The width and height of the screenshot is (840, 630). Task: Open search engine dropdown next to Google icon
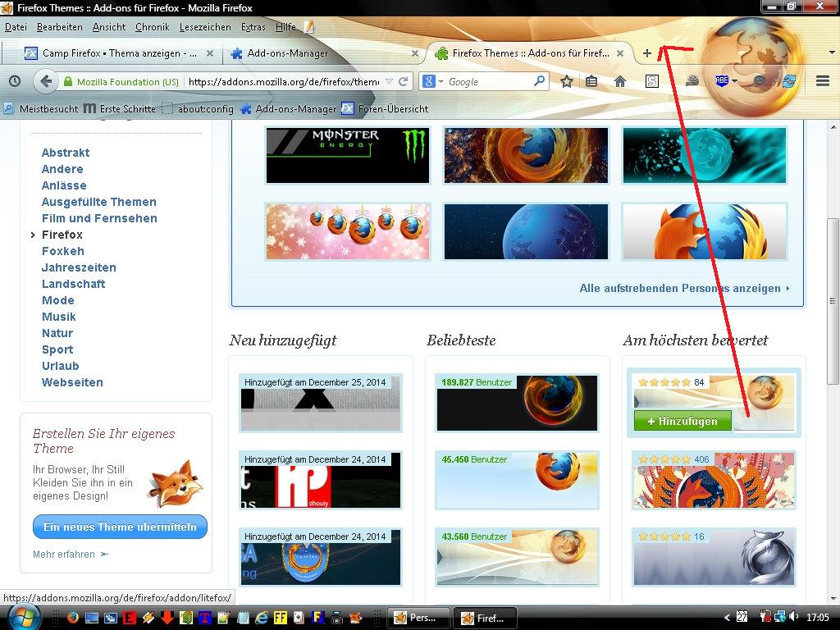tap(441, 81)
